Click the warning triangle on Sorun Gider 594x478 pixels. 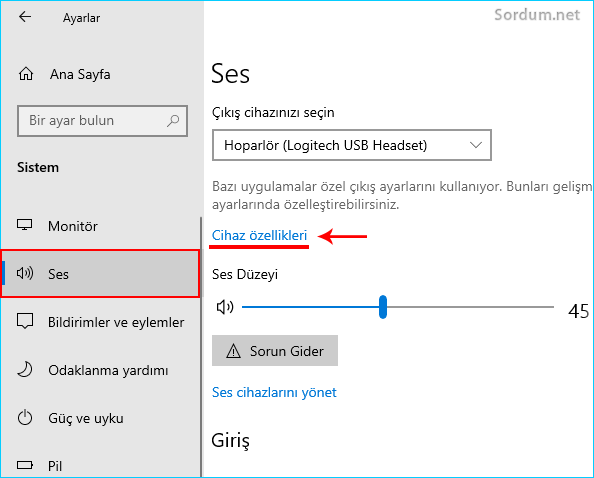point(233,351)
